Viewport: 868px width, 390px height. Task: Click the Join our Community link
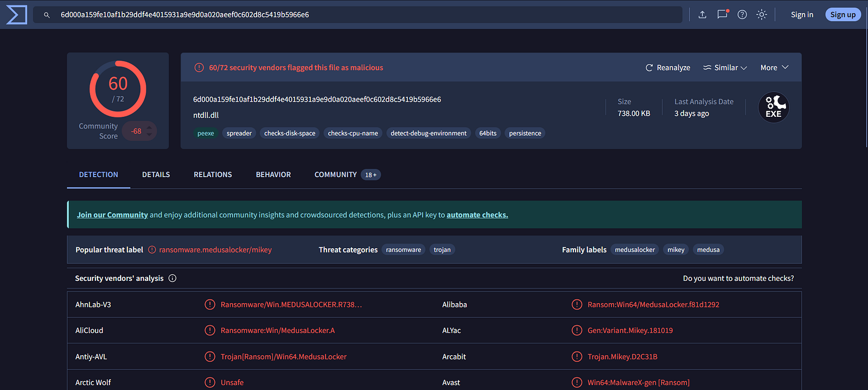[x=112, y=215]
